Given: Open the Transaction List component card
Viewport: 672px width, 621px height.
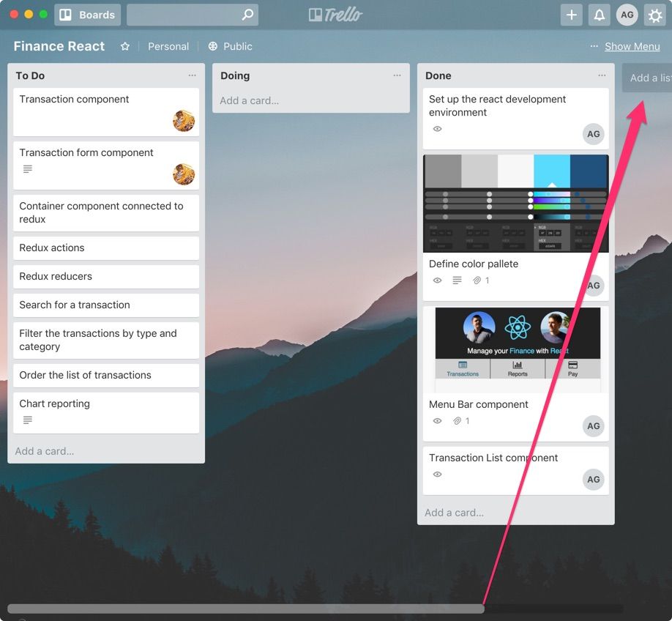Looking at the screenshot, I should click(x=515, y=471).
